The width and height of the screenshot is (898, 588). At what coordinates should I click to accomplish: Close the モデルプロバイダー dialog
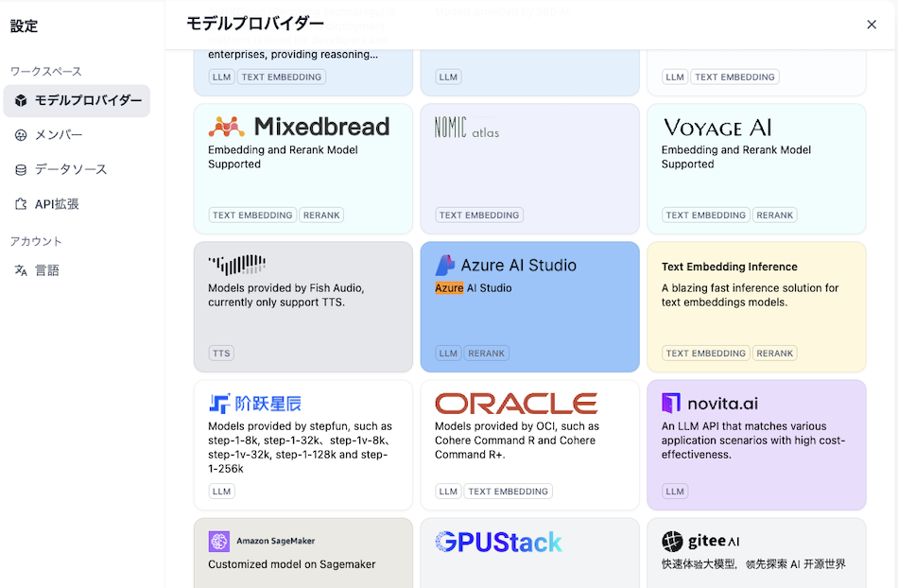pos(871,25)
